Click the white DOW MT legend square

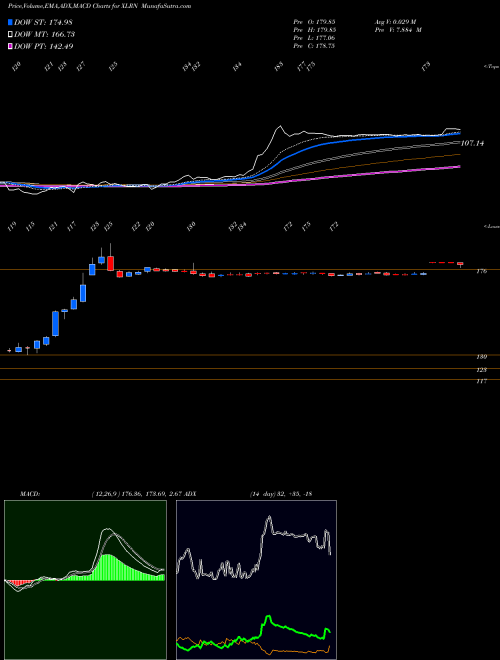point(11,35)
